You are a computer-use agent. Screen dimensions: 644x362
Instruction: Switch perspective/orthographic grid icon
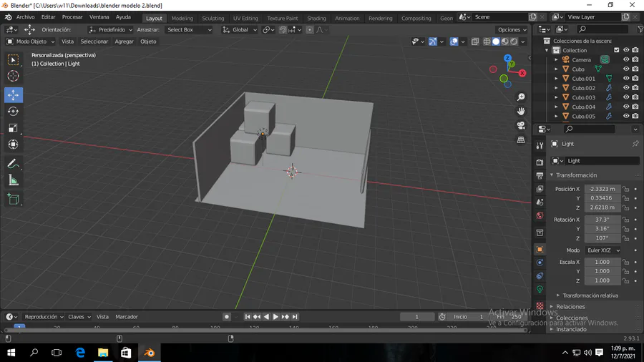click(521, 140)
